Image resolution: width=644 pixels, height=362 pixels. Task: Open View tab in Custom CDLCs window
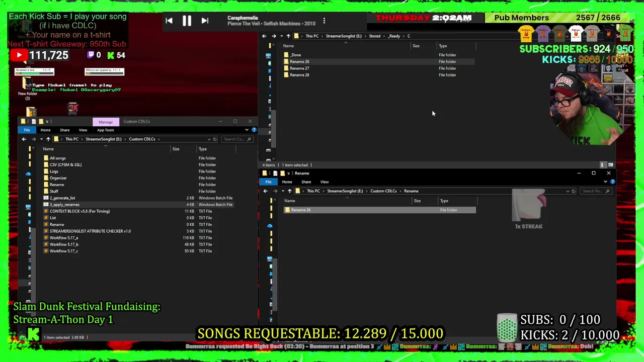point(83,130)
